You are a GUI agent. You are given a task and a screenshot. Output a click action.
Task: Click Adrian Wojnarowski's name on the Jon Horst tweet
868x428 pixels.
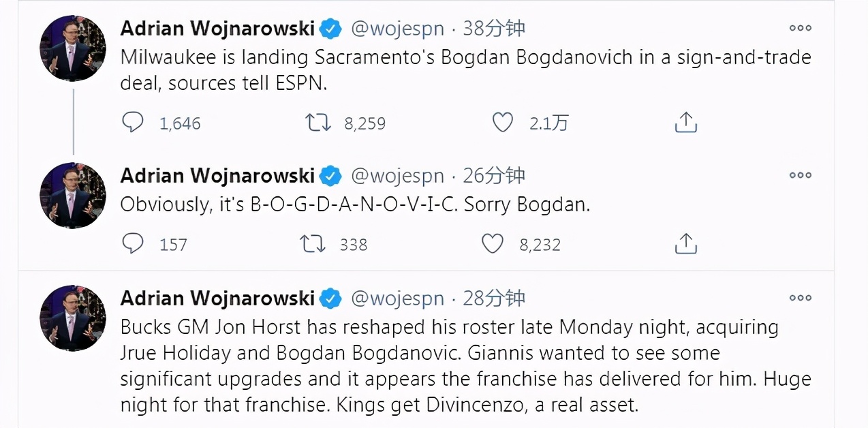coord(217,299)
